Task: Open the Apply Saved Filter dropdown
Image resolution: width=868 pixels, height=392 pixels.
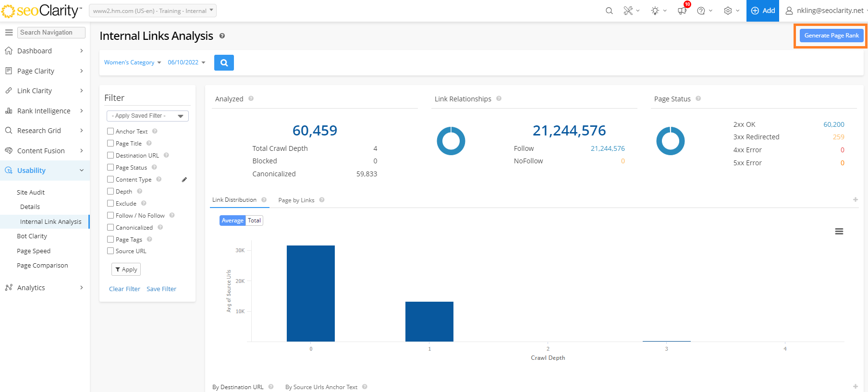Action: coord(147,116)
